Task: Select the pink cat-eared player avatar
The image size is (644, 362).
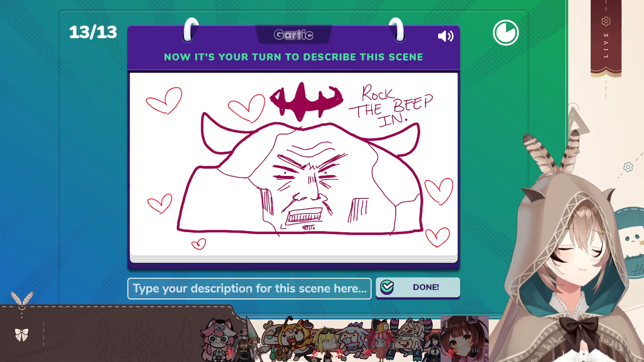Action: (x=218, y=340)
